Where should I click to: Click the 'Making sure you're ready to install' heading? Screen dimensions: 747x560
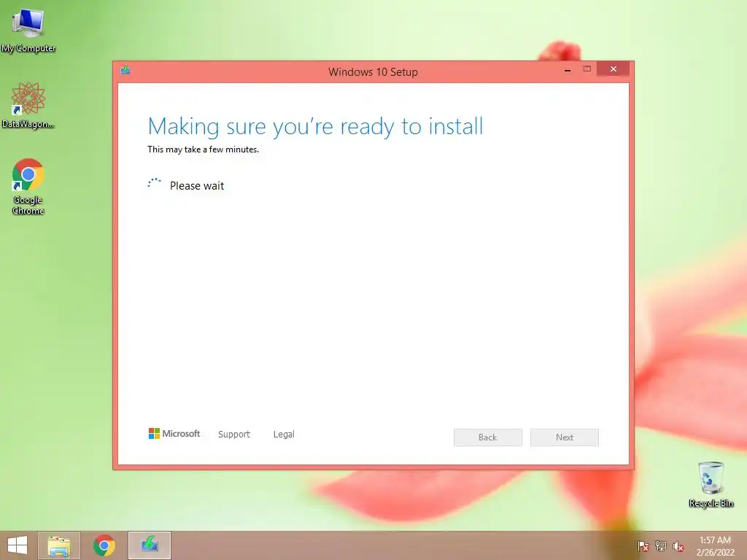[315, 127]
